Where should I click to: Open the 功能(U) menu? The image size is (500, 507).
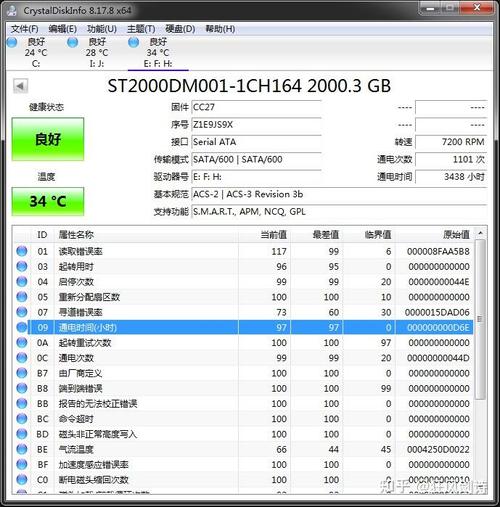[x=102, y=29]
